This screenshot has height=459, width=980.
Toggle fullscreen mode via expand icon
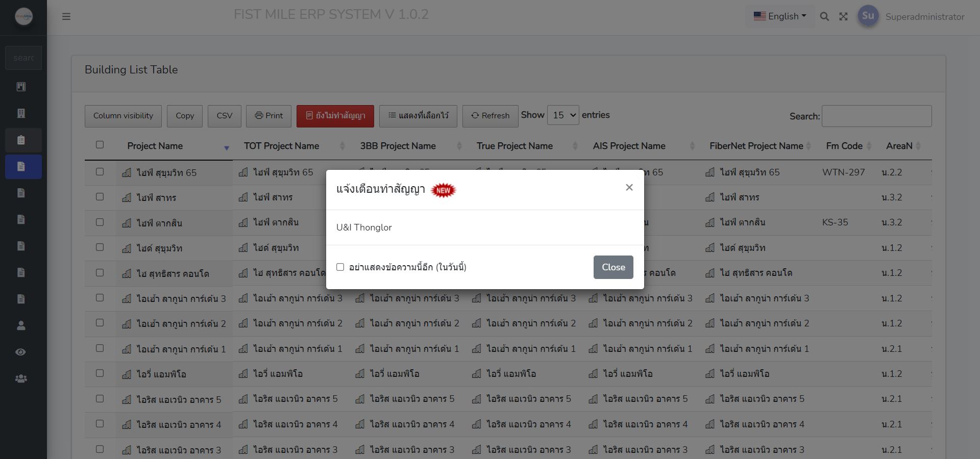coord(843,16)
